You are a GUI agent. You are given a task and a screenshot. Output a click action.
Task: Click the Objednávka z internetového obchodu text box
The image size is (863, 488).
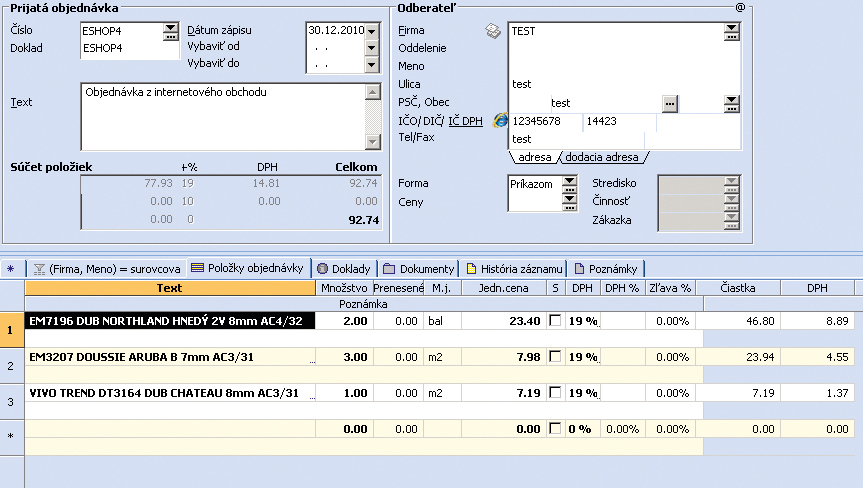point(223,117)
